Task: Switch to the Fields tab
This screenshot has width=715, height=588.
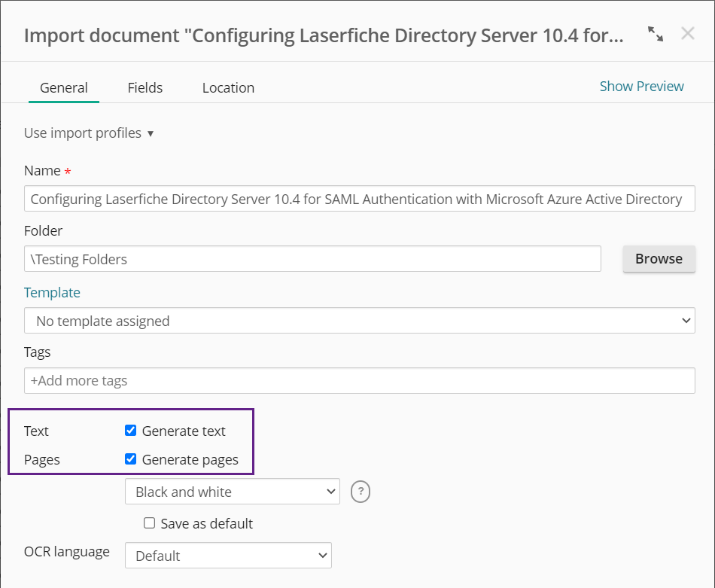Action: [x=145, y=87]
